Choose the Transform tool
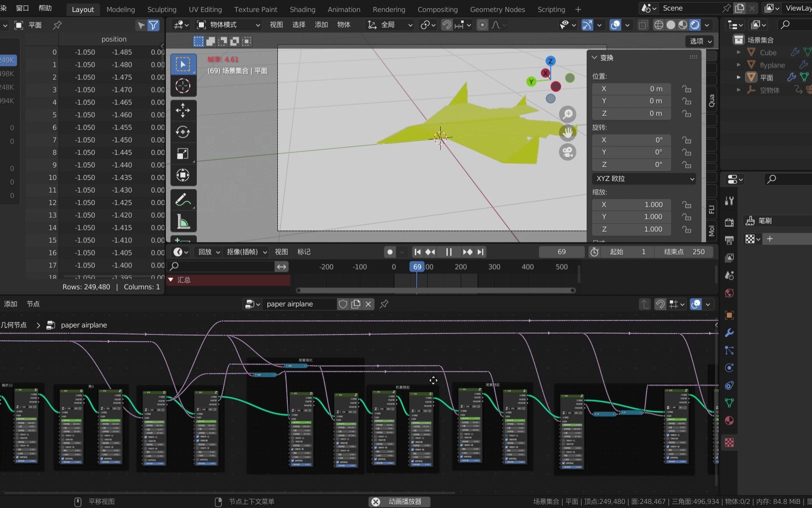This screenshot has height=508, width=812. (183, 175)
